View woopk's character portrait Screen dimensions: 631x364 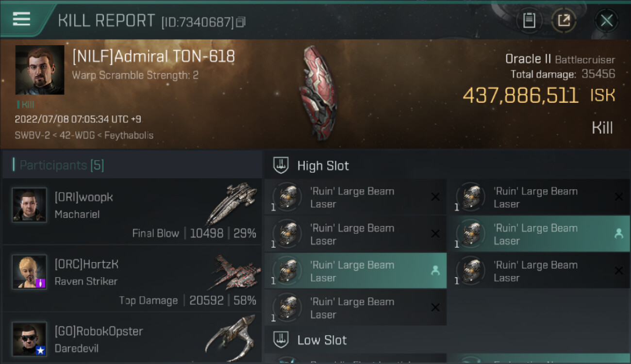[30, 205]
